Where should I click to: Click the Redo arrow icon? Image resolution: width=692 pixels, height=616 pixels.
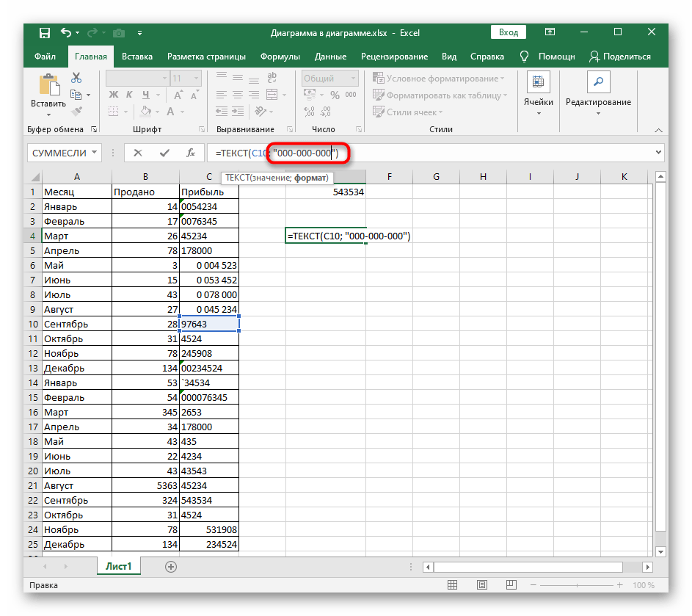coord(92,33)
